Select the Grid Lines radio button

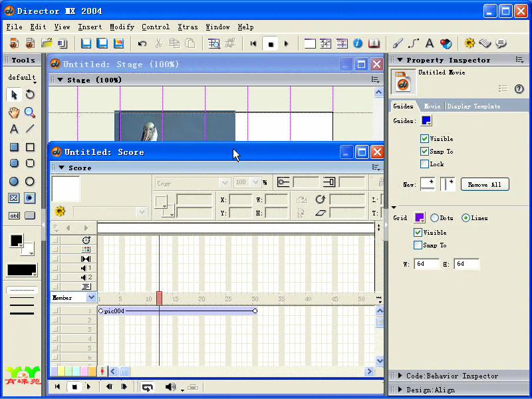466,218
